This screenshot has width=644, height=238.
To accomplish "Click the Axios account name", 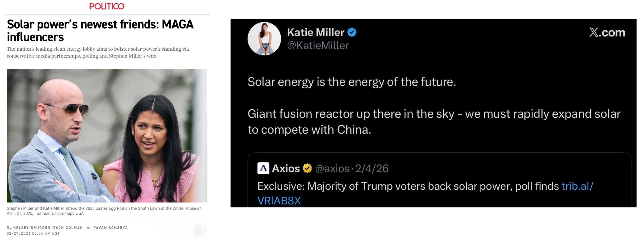I will [x=286, y=169].
